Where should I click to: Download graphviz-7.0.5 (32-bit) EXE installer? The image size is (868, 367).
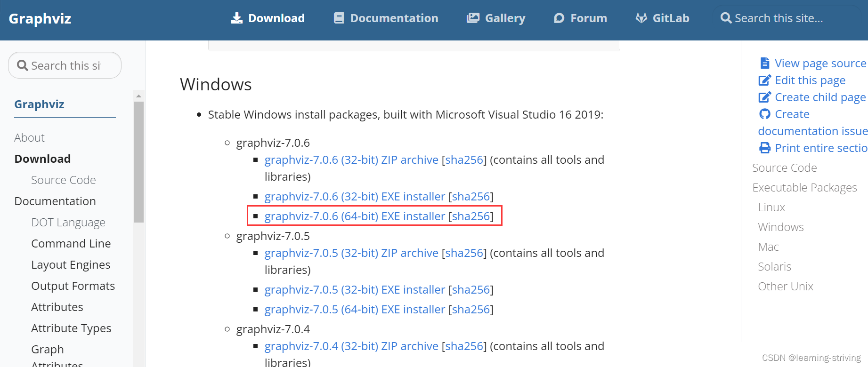tap(355, 289)
